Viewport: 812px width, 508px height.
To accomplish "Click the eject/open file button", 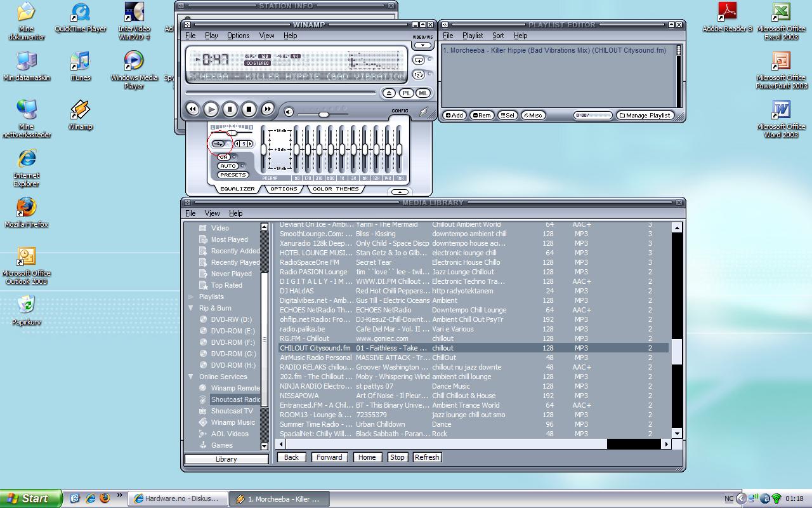I will 389,93.
